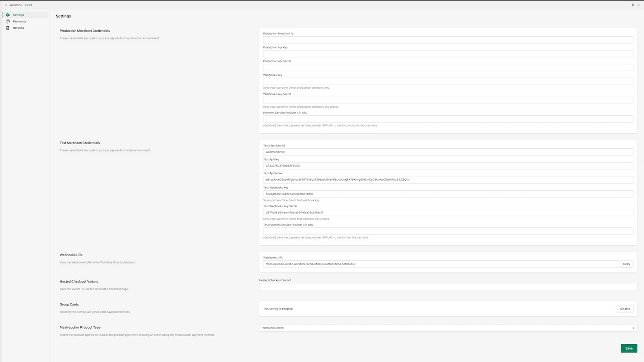Click the Worldline - Twint app icon
The image size is (644, 362).
coord(6,5)
